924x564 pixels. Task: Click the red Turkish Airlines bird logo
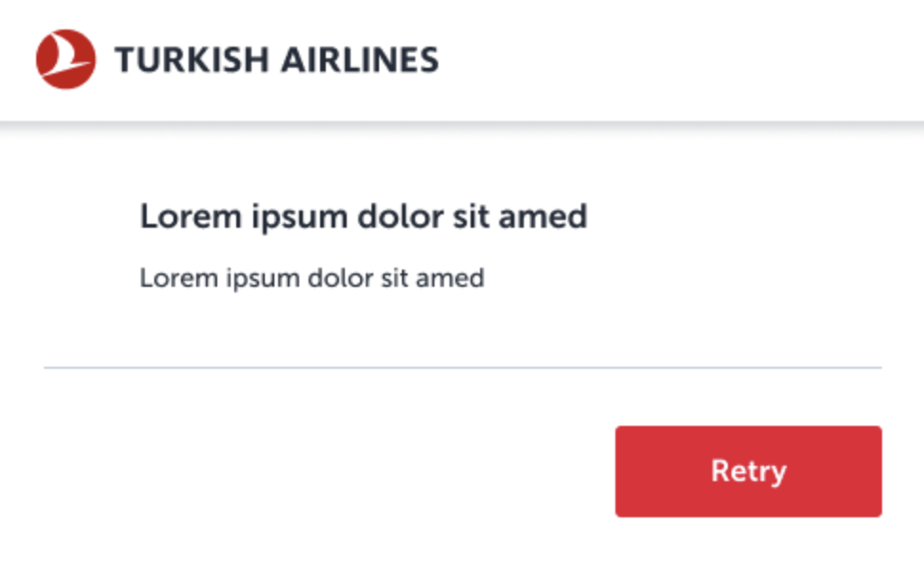pyautogui.click(x=65, y=59)
